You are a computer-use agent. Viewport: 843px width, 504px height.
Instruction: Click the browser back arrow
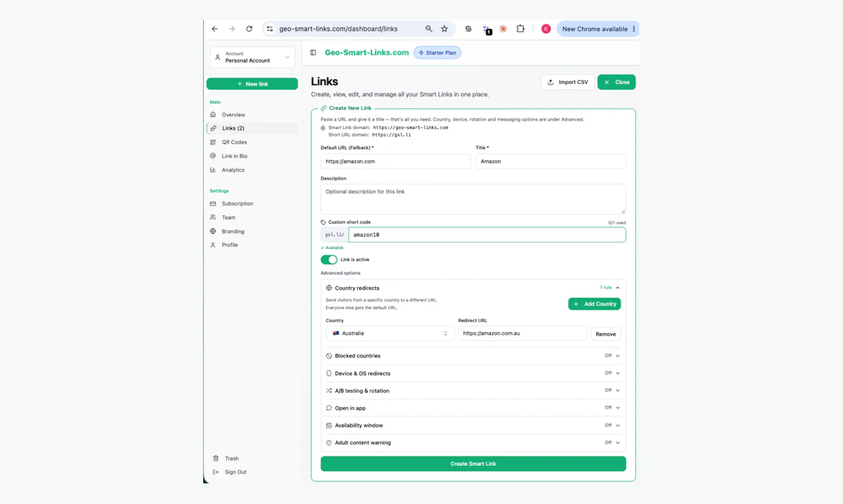pos(214,29)
